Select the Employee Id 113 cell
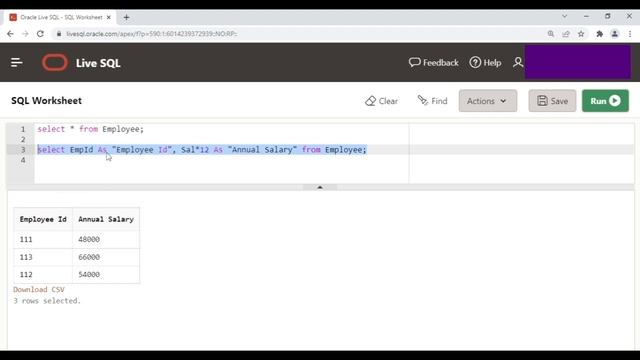Screen dimensions: 640x360 tap(43, 257)
